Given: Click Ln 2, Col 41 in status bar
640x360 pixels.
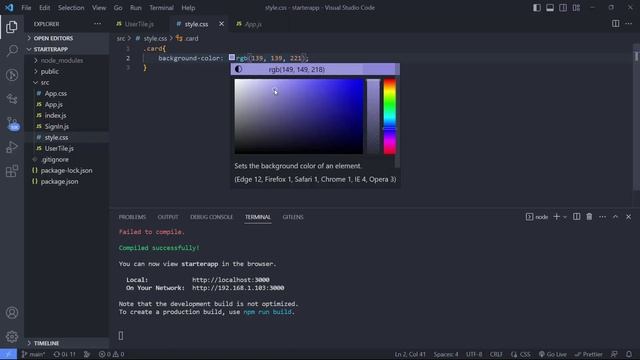Looking at the screenshot, I should tap(410, 354).
